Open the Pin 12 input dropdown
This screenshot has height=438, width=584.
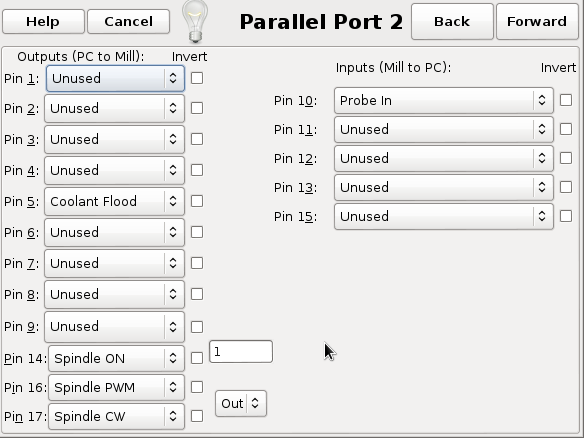click(x=444, y=158)
